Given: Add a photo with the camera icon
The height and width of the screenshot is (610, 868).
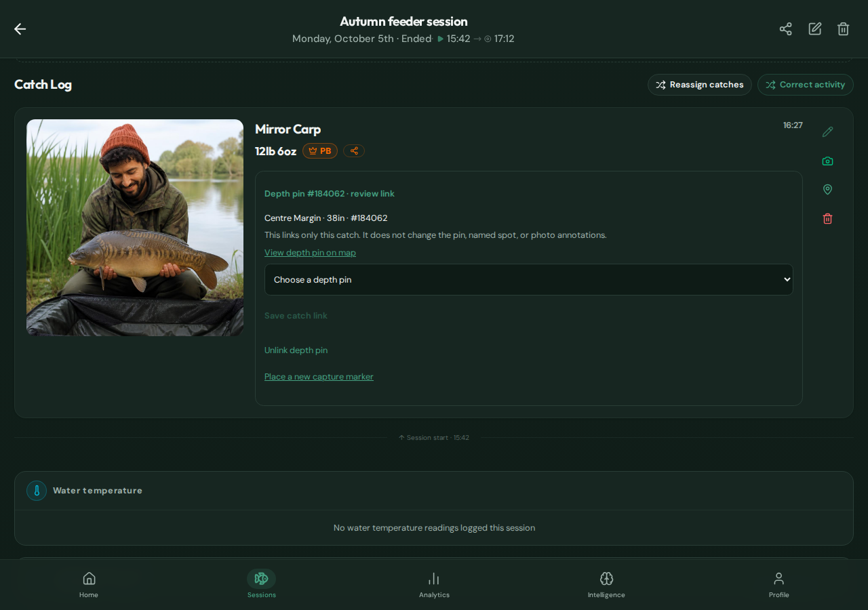Looking at the screenshot, I should (827, 161).
